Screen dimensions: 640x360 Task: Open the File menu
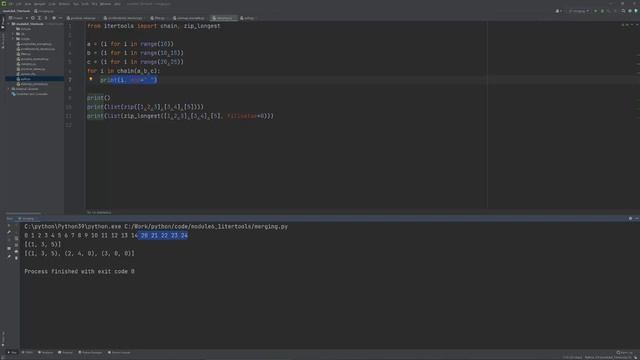(x=11, y=4)
